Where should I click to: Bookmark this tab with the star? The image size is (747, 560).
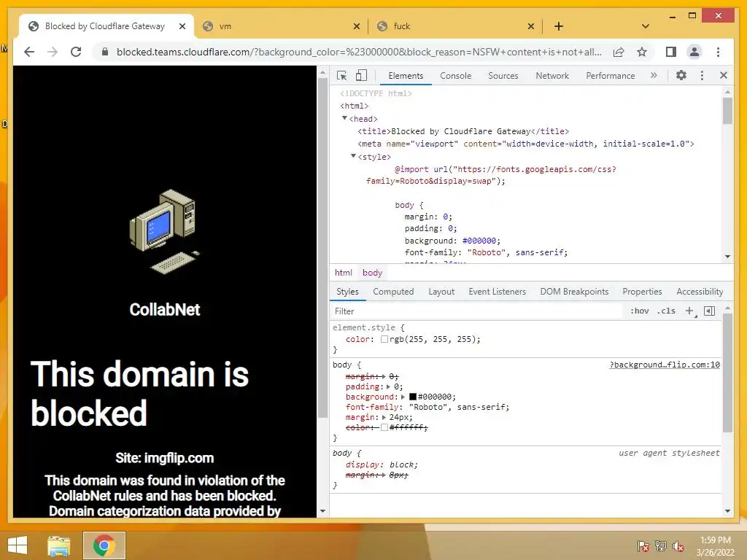pyautogui.click(x=642, y=52)
